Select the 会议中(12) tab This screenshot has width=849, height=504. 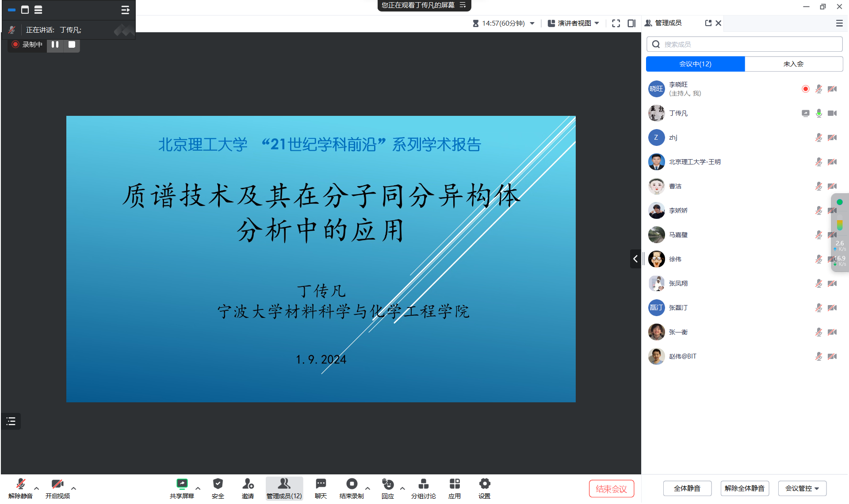coord(695,64)
